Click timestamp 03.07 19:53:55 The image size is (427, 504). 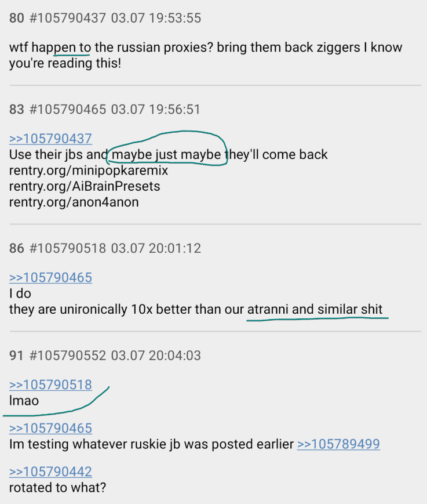pos(156,18)
